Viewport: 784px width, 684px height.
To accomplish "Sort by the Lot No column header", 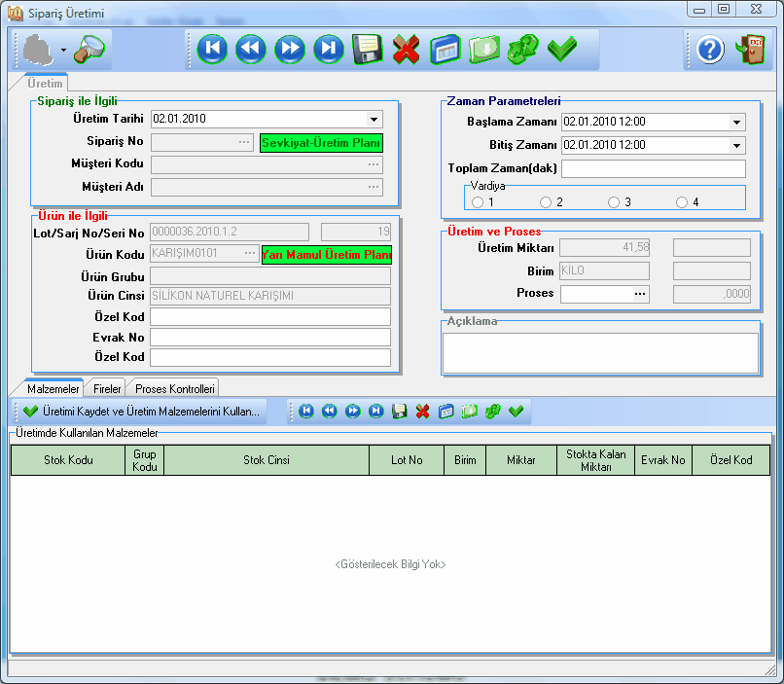I will point(407,460).
